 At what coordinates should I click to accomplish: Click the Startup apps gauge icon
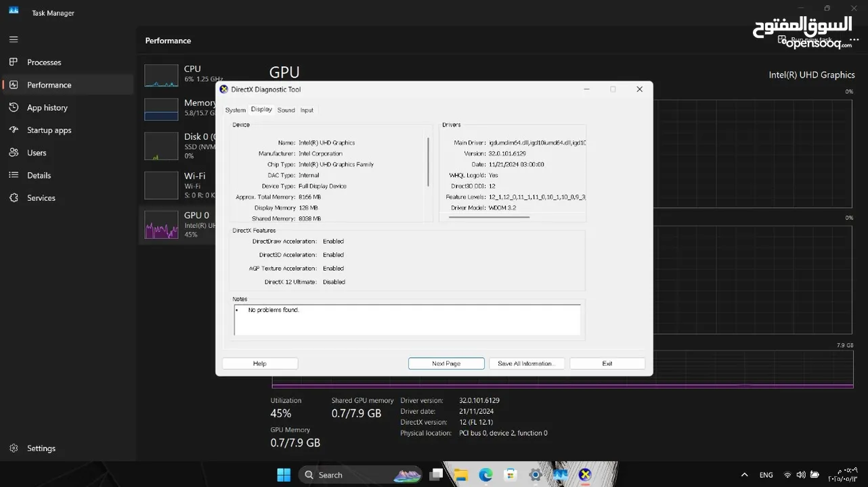[x=13, y=130]
